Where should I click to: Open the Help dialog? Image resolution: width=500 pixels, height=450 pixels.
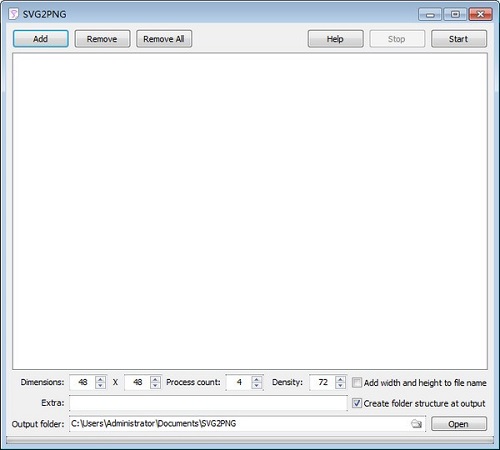pyautogui.click(x=336, y=39)
